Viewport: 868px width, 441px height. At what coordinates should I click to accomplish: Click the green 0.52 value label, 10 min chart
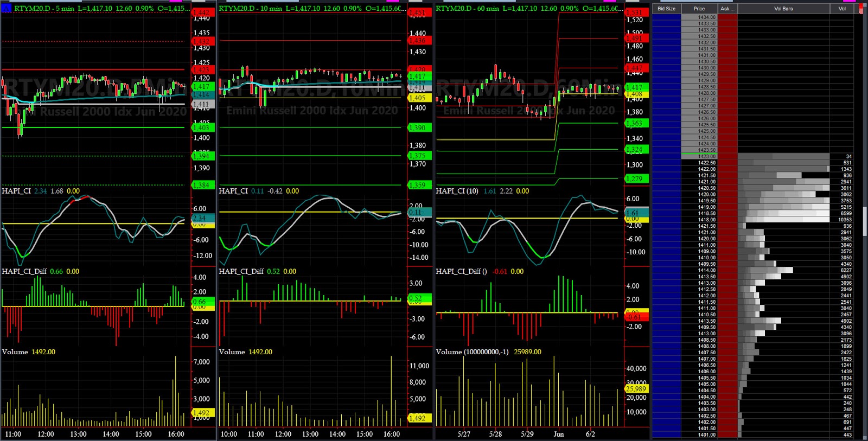(419, 298)
